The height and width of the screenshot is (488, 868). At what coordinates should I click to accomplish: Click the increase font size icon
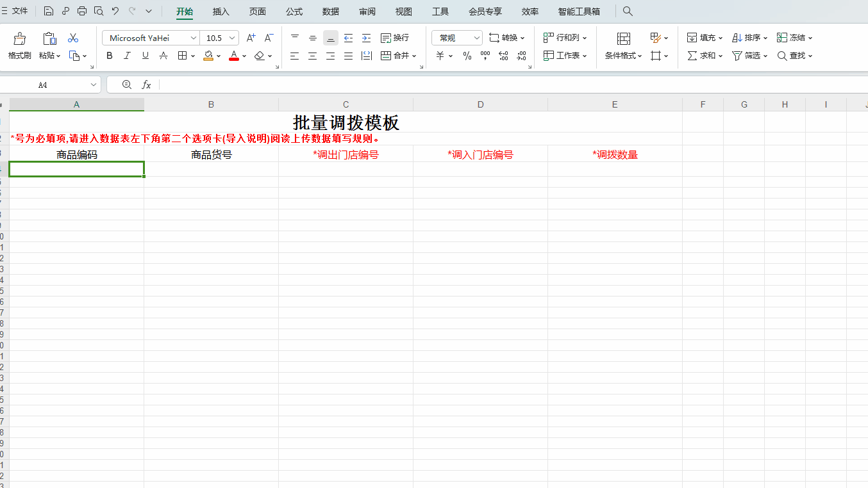251,38
